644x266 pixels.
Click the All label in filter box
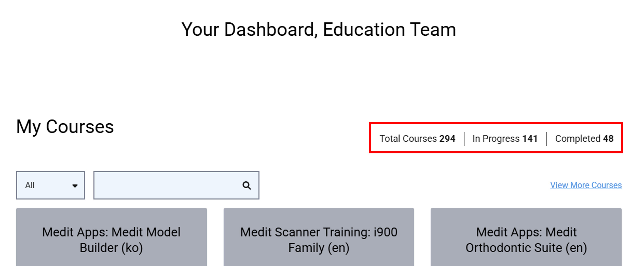pyautogui.click(x=30, y=185)
